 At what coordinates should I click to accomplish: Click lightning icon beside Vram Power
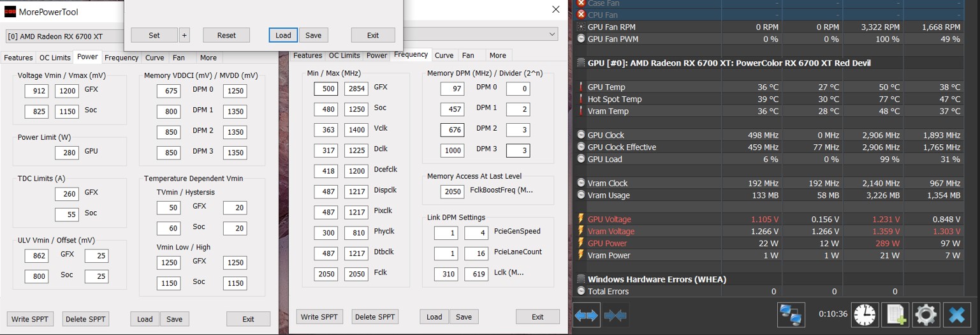click(581, 255)
